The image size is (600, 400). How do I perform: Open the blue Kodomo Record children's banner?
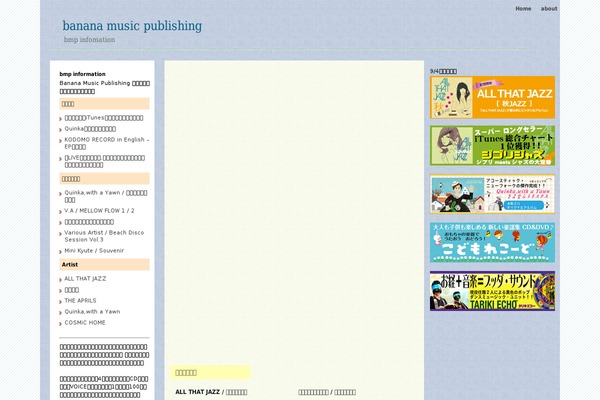click(492, 242)
